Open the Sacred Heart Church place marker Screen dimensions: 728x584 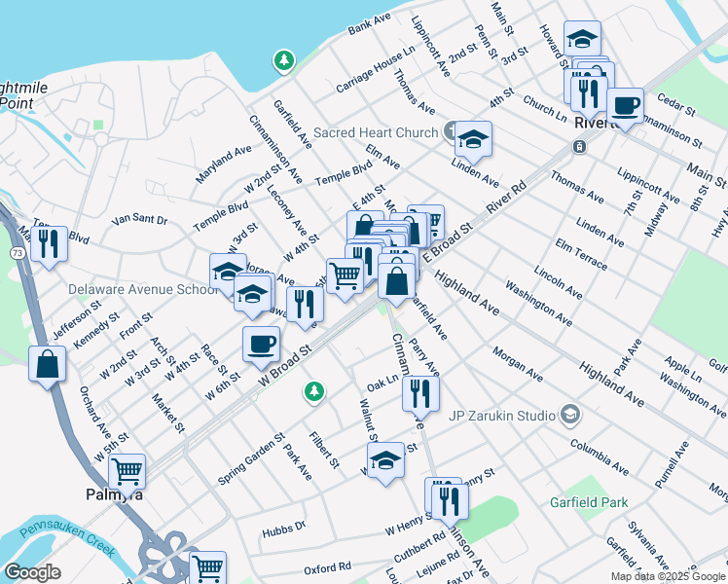pos(450,131)
